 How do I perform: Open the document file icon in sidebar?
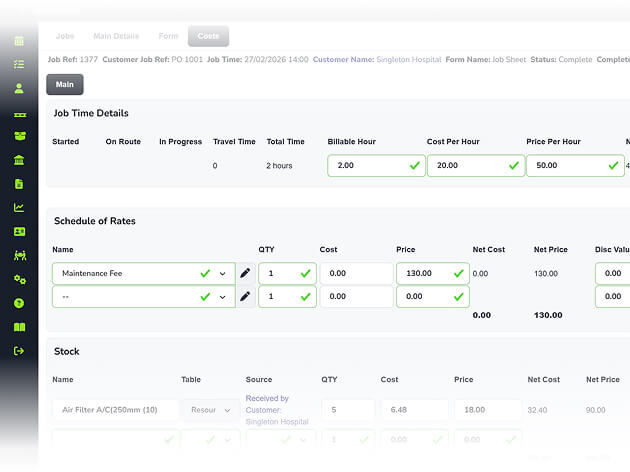click(x=19, y=184)
